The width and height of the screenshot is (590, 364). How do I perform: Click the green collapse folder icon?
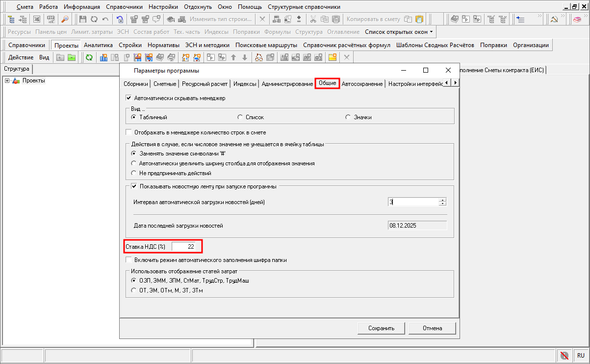point(72,57)
